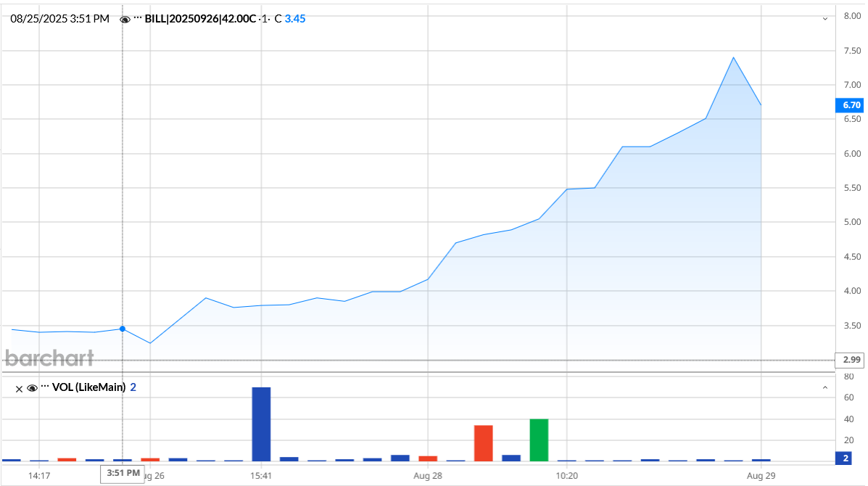Remove the VOL study with X icon
The width and height of the screenshot is (868, 486).
tap(19, 388)
